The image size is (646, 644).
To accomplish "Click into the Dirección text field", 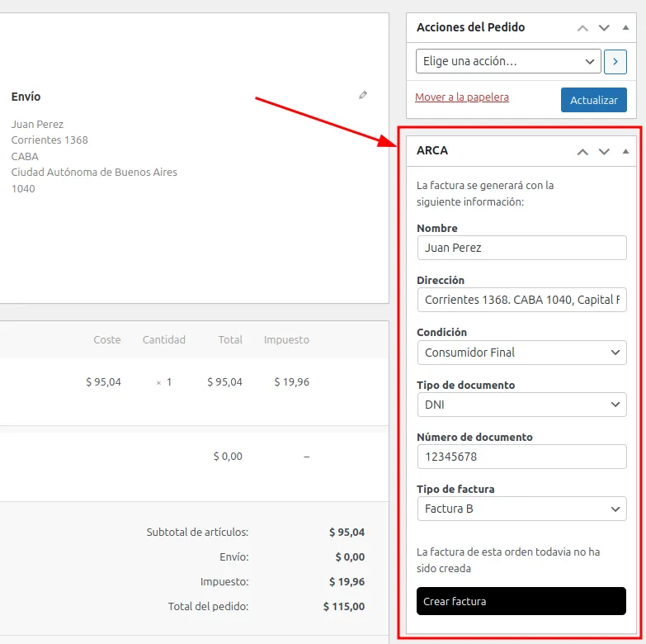I will point(521,300).
